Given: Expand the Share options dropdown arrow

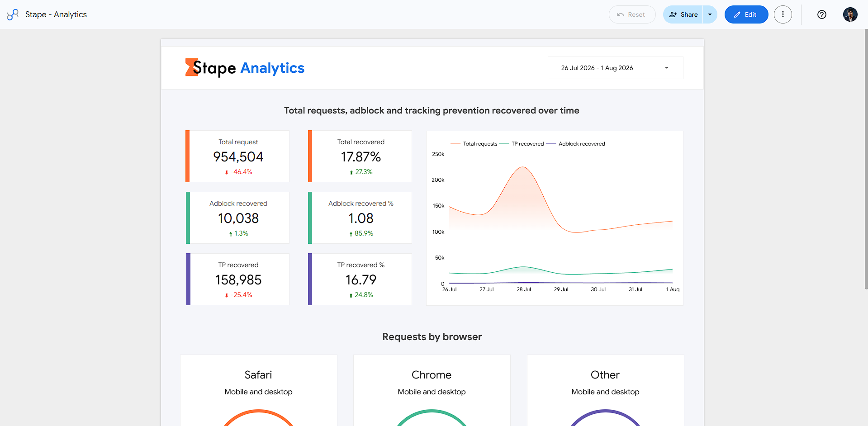Looking at the screenshot, I should tap(710, 14).
